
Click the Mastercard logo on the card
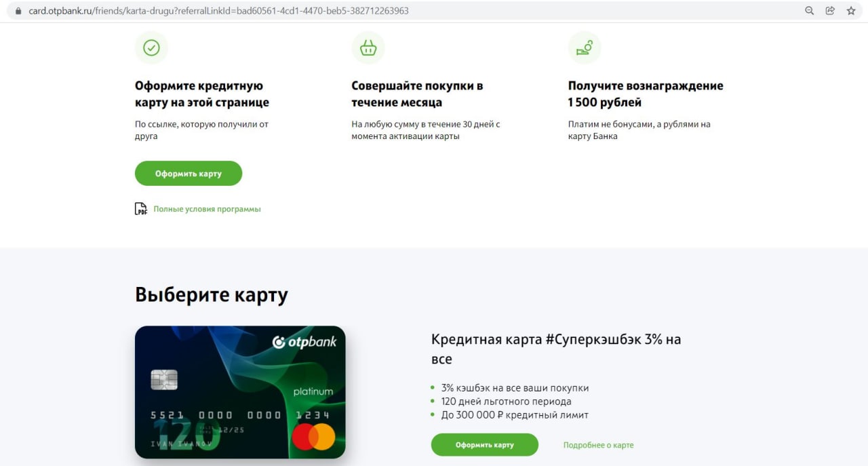(314, 437)
